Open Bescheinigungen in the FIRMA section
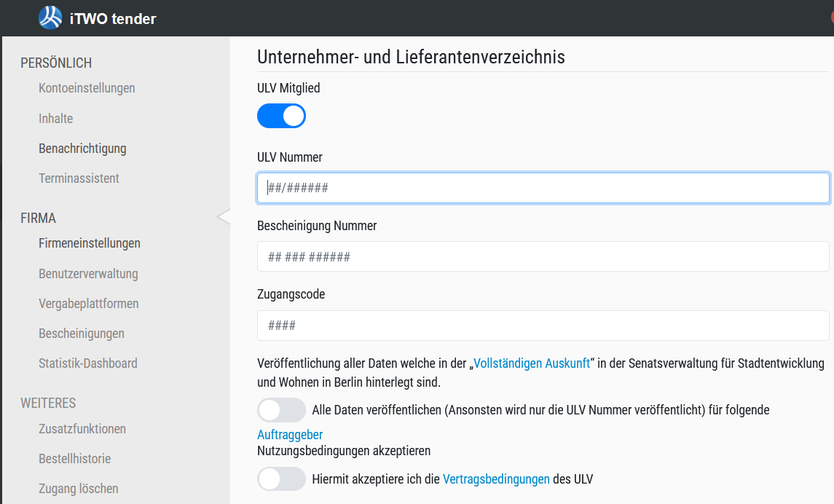This screenshot has width=834, height=504. (82, 334)
